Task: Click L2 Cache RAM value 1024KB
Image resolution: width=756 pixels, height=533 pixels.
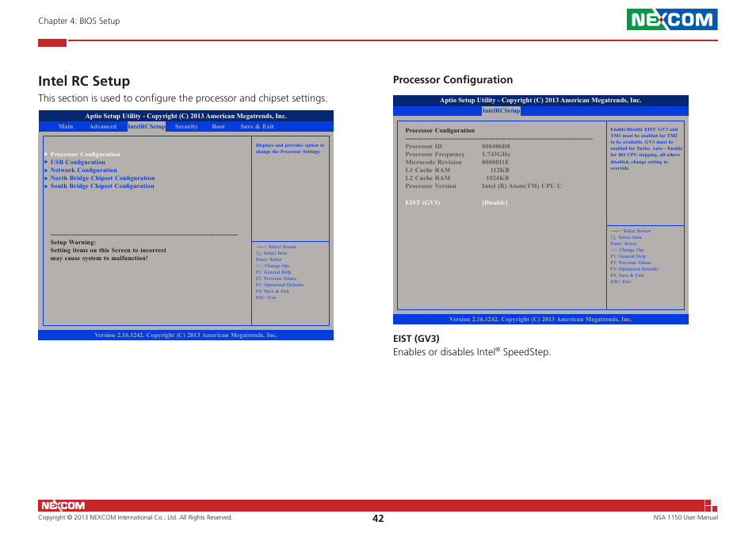Action: click(498, 178)
